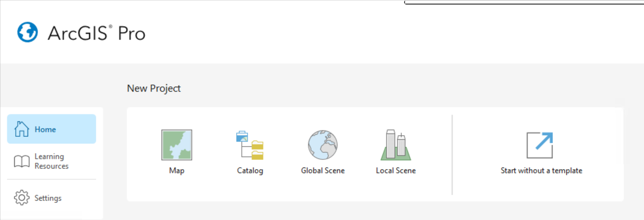This screenshot has width=644, height=220.
Task: Select the Global Scene globe icon
Action: click(x=322, y=145)
